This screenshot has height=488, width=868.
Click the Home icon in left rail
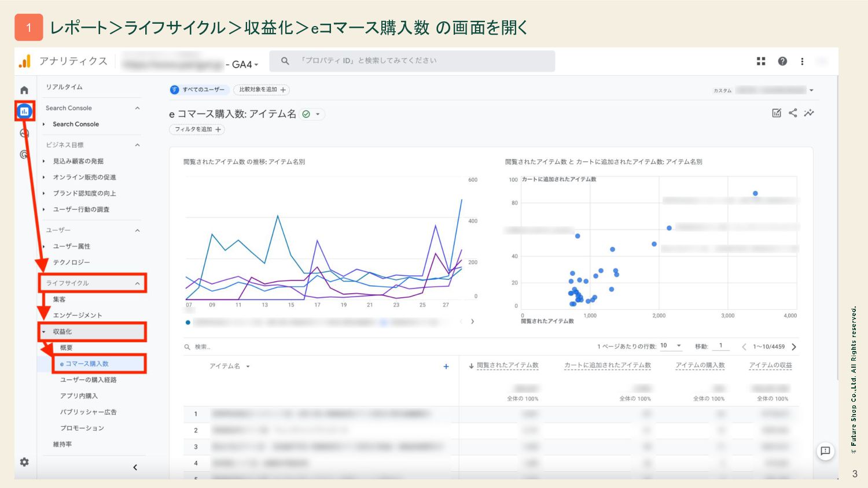(24, 90)
